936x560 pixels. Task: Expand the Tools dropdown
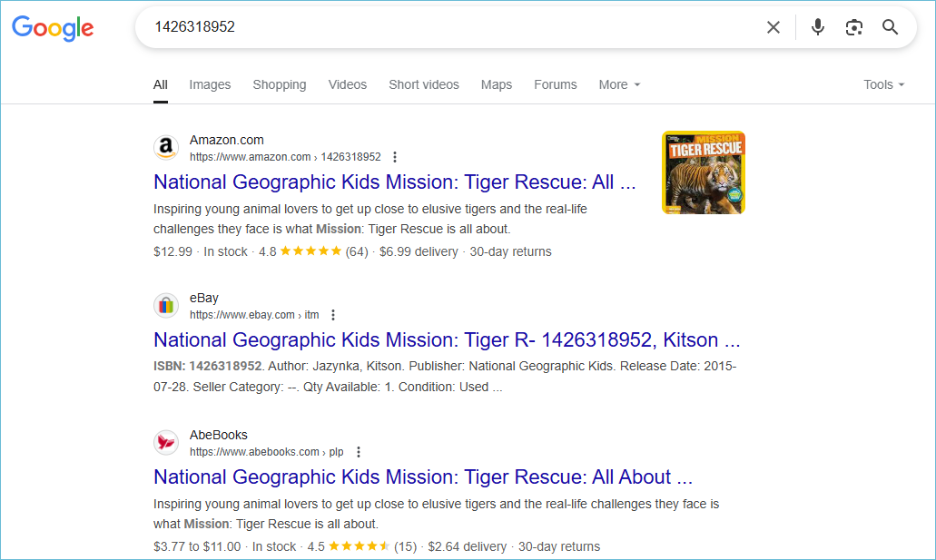click(x=883, y=84)
